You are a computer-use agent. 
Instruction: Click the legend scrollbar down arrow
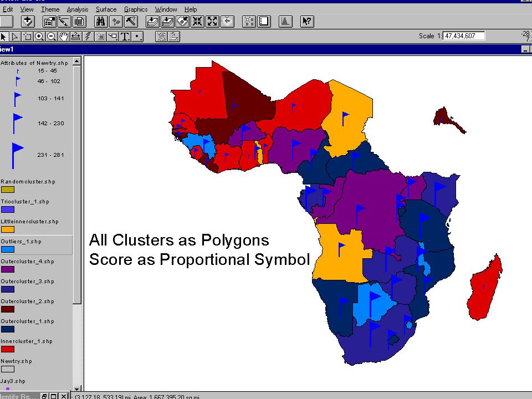pos(77,389)
